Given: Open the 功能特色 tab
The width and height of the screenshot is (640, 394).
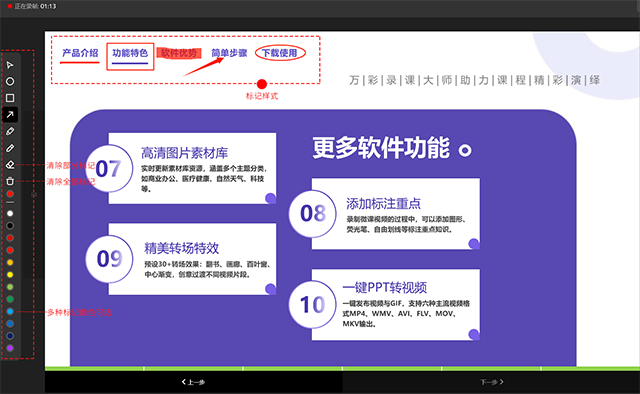Looking at the screenshot, I should click(x=130, y=53).
